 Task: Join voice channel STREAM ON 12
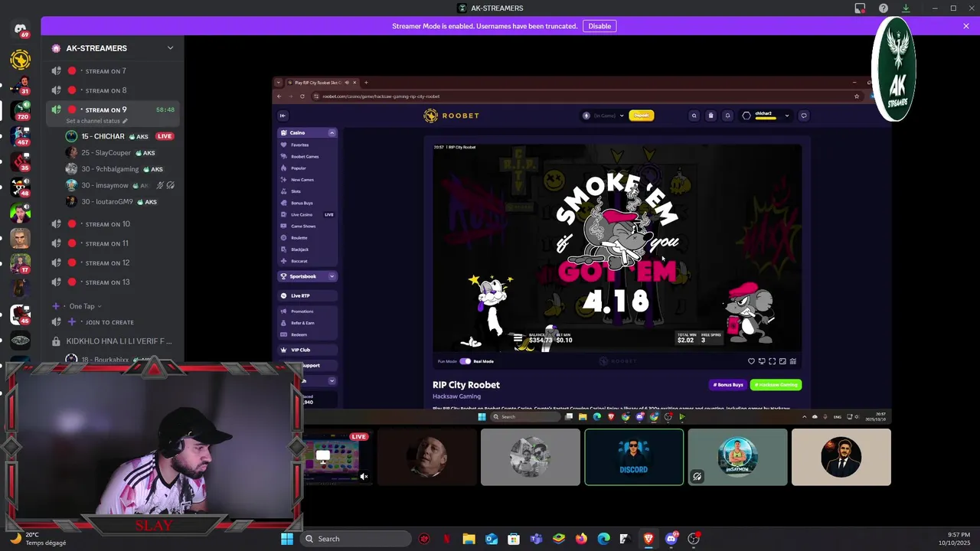point(113,262)
